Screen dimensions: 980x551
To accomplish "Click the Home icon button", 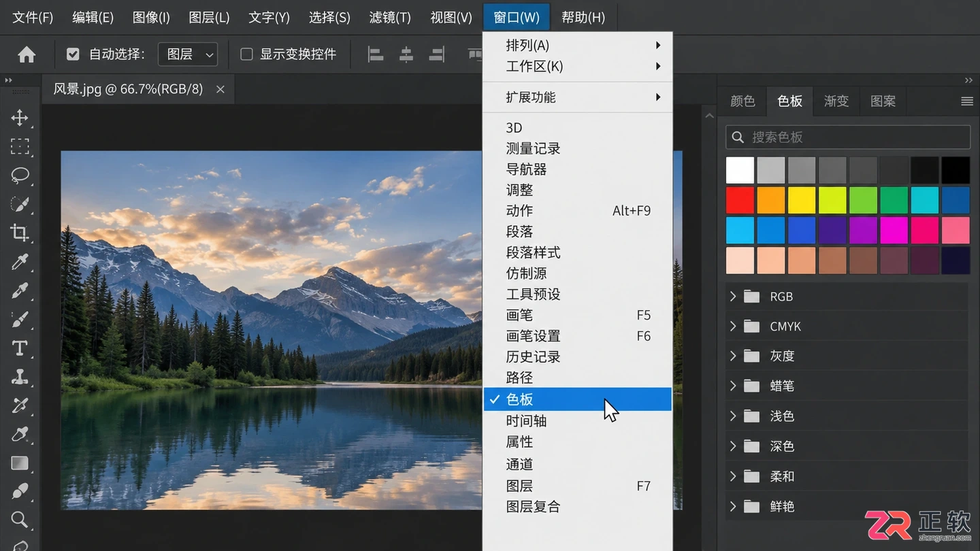I will pyautogui.click(x=27, y=54).
